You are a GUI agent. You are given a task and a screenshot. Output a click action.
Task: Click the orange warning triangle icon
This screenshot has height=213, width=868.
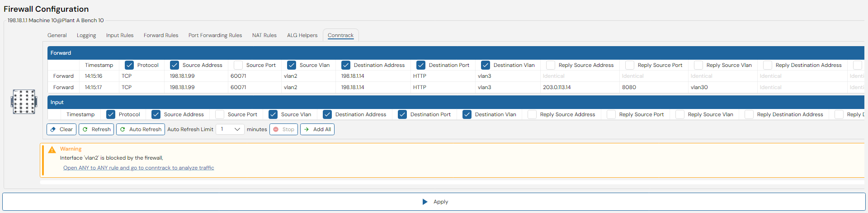52,150
